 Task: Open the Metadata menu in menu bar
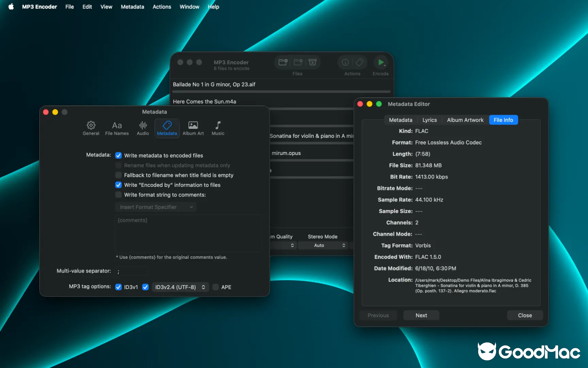click(132, 7)
